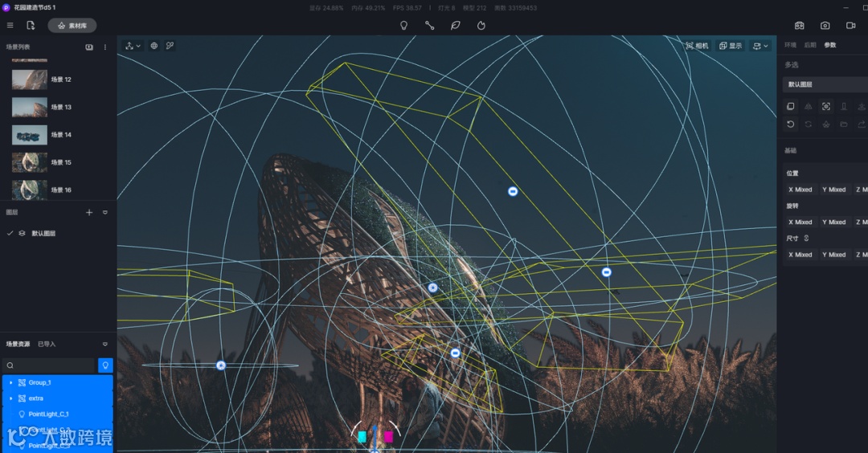The width and height of the screenshot is (868, 453).
Task: Switch to the 已导入 tab
Action: pyautogui.click(x=47, y=344)
